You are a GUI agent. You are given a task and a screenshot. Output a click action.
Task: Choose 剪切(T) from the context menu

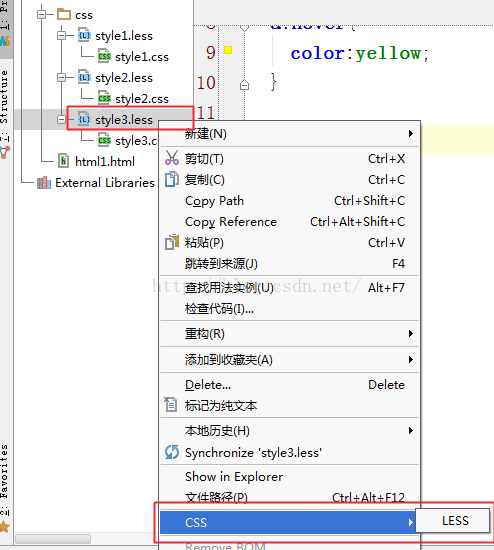point(289,159)
